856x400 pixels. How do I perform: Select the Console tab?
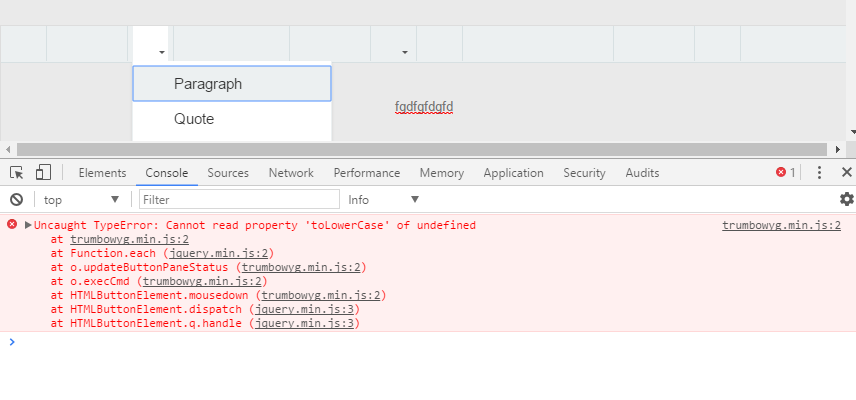(x=167, y=173)
